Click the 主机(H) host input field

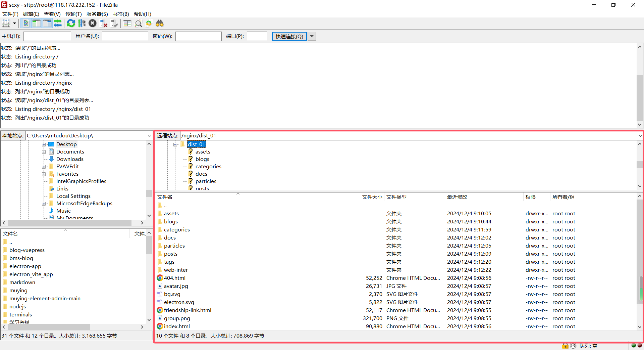[47, 36]
